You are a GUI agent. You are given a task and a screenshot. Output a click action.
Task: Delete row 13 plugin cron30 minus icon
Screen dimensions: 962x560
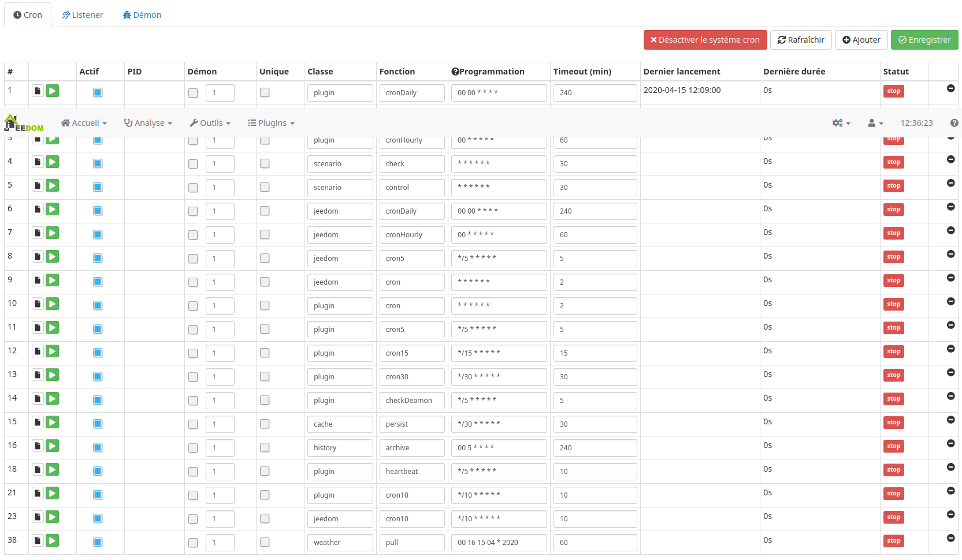tap(950, 372)
